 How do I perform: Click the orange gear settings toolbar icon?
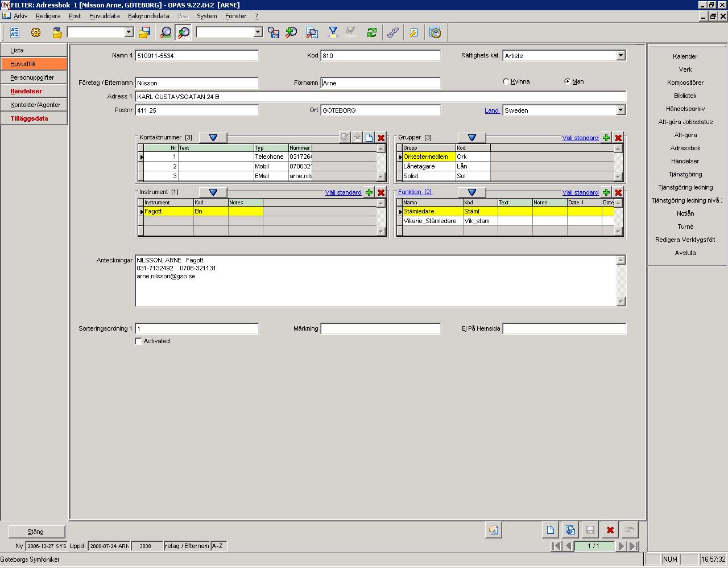(36, 32)
